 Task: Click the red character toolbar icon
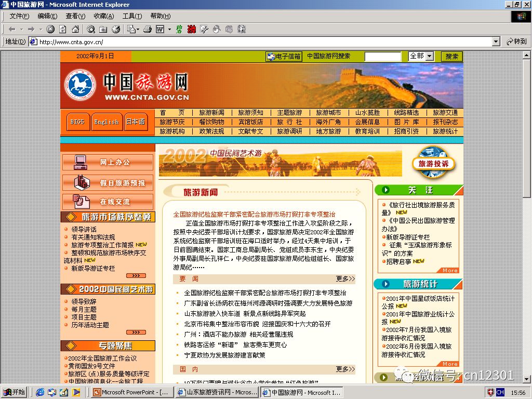192,30
